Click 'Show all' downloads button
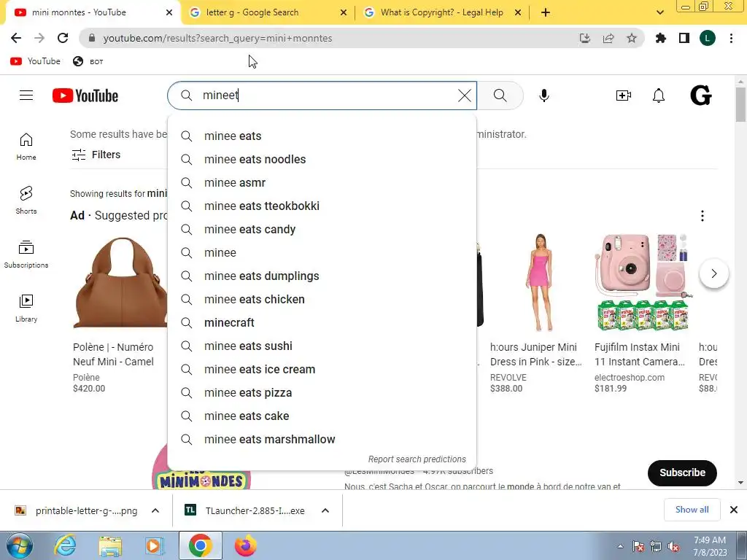Viewport: 747px width, 560px height. pos(692,510)
